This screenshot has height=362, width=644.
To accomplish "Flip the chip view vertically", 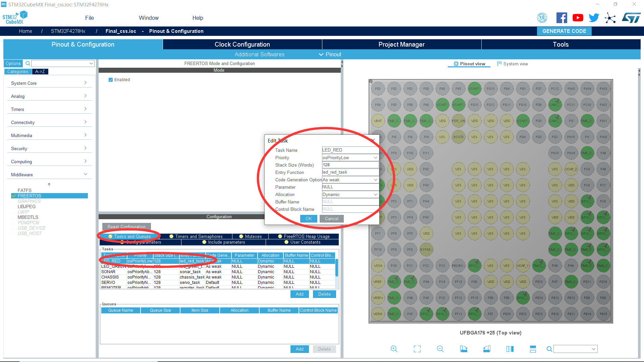I will tap(533, 349).
